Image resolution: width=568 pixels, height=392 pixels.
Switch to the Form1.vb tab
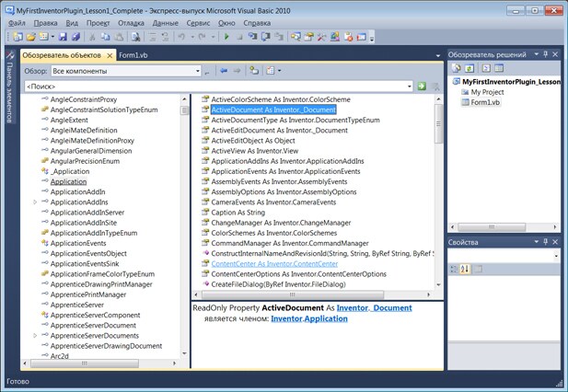coord(134,55)
